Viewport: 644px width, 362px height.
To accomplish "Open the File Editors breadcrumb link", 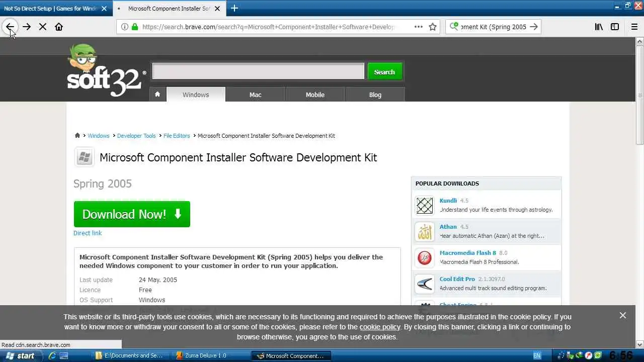I will [x=177, y=136].
